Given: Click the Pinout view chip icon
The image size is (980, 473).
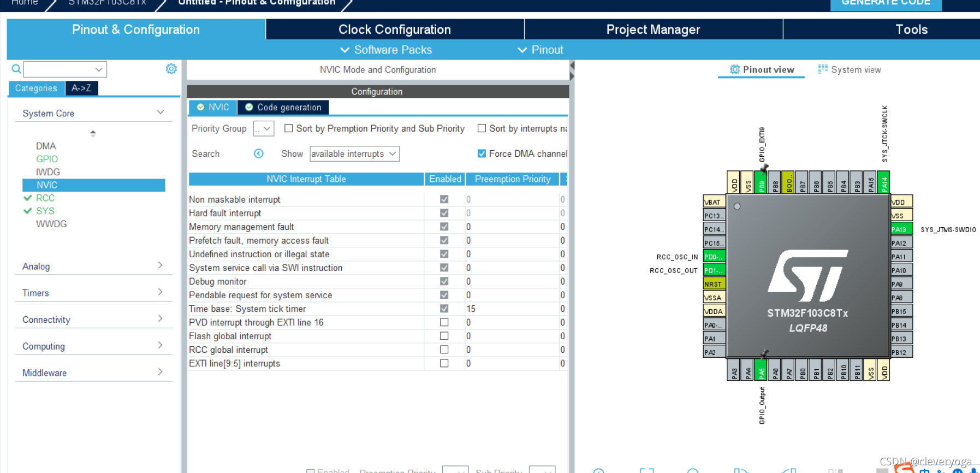Looking at the screenshot, I should tap(735, 69).
